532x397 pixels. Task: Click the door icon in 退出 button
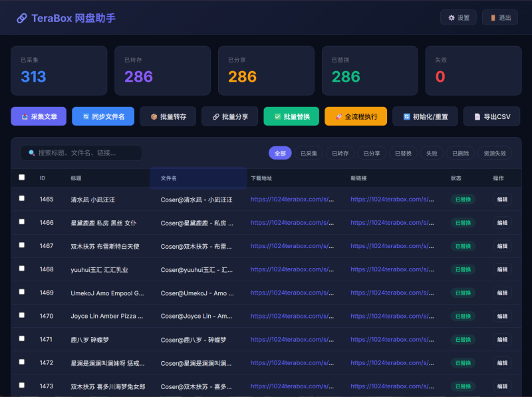[493, 18]
